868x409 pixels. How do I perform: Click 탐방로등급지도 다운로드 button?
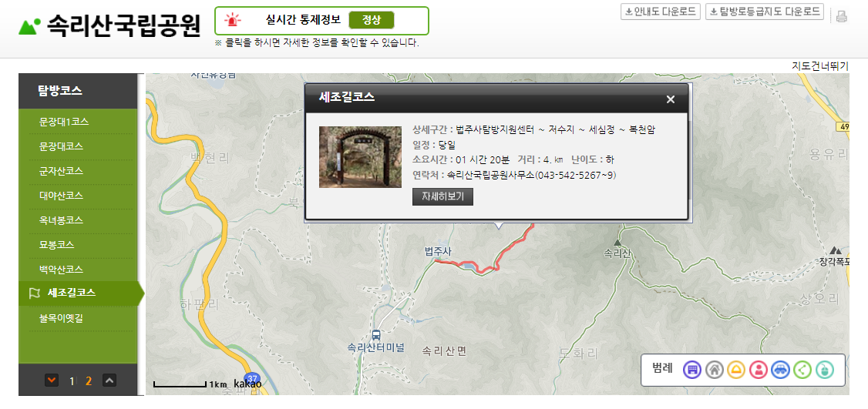point(765,12)
